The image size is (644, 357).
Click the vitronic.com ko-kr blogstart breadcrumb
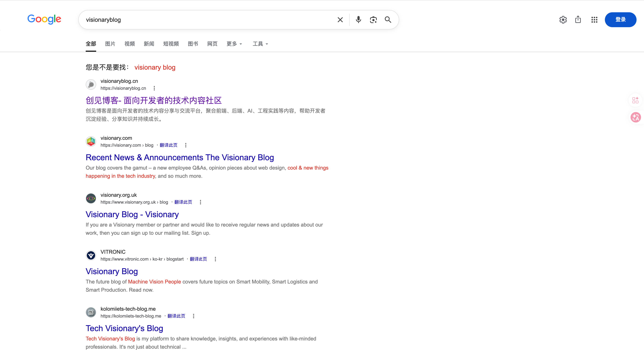tap(142, 259)
